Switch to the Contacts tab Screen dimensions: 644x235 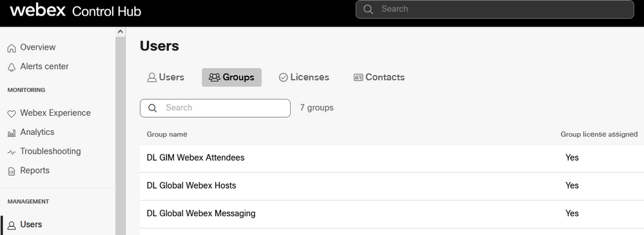click(x=379, y=77)
